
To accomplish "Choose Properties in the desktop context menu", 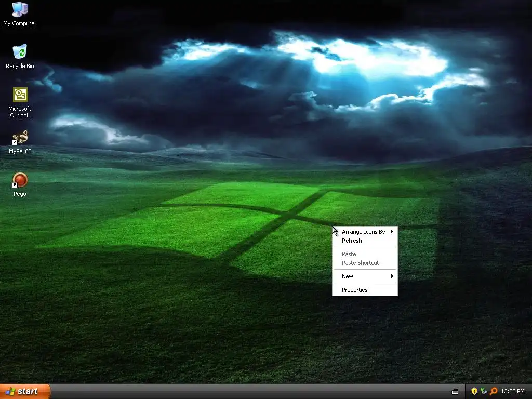I will (x=365, y=290).
